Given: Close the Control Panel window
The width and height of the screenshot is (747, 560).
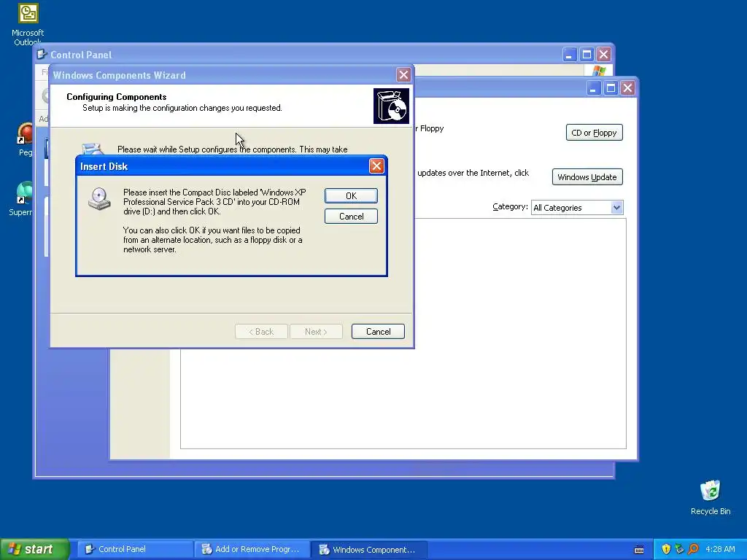Looking at the screenshot, I should [x=603, y=55].
